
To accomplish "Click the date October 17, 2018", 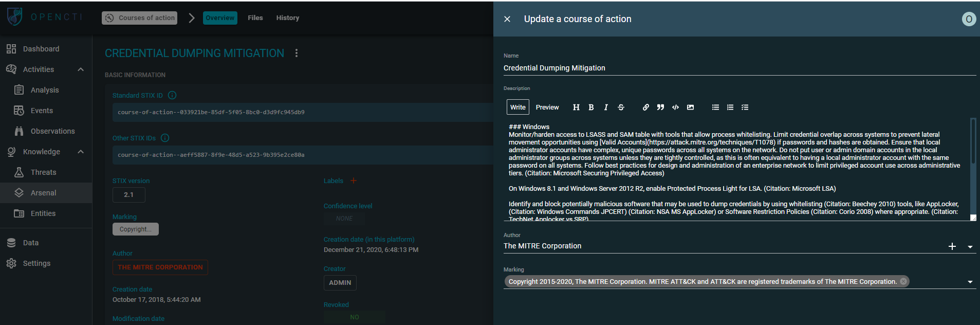I will coord(157,300).
